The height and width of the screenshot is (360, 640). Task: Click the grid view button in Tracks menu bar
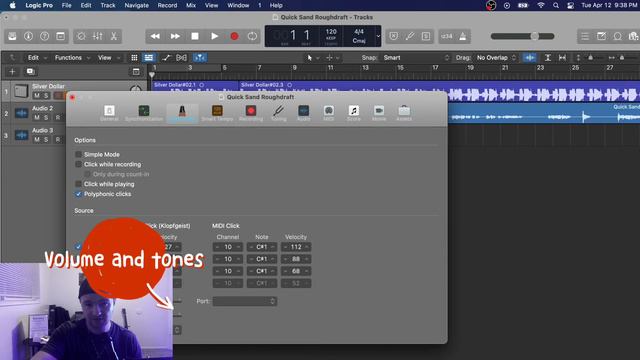click(x=134, y=58)
